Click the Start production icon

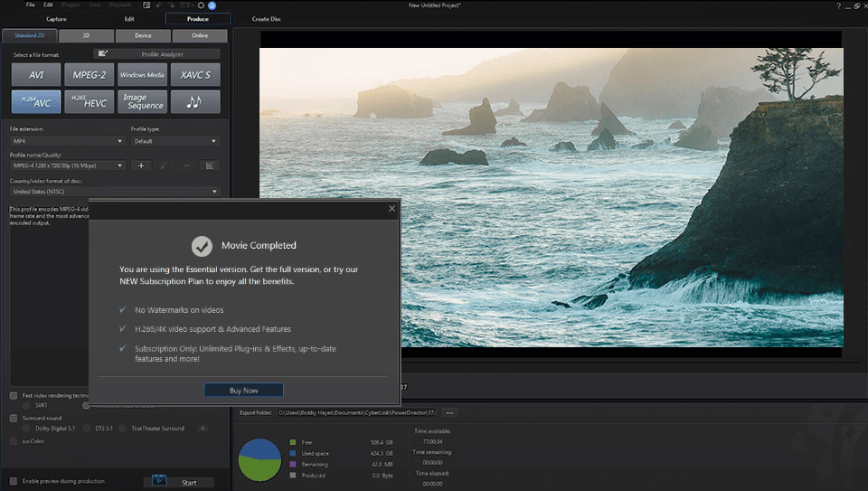(x=159, y=480)
